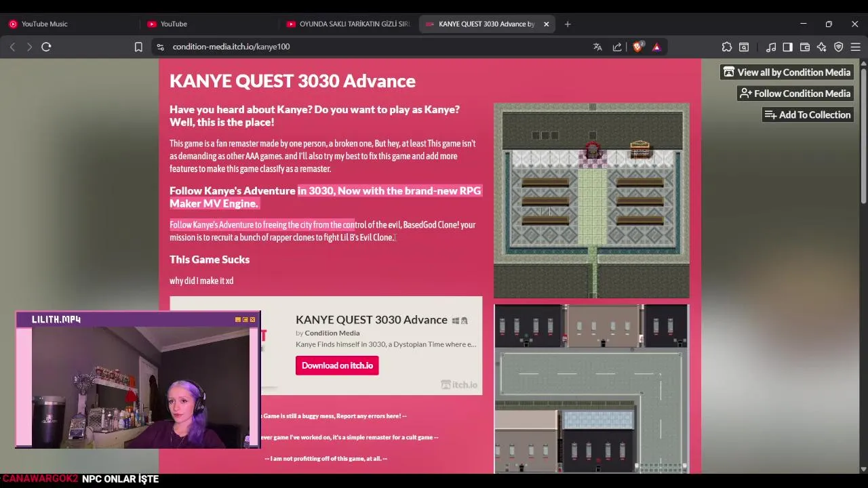Go back to the previous page
This screenshot has height=488, width=868.
(12, 47)
